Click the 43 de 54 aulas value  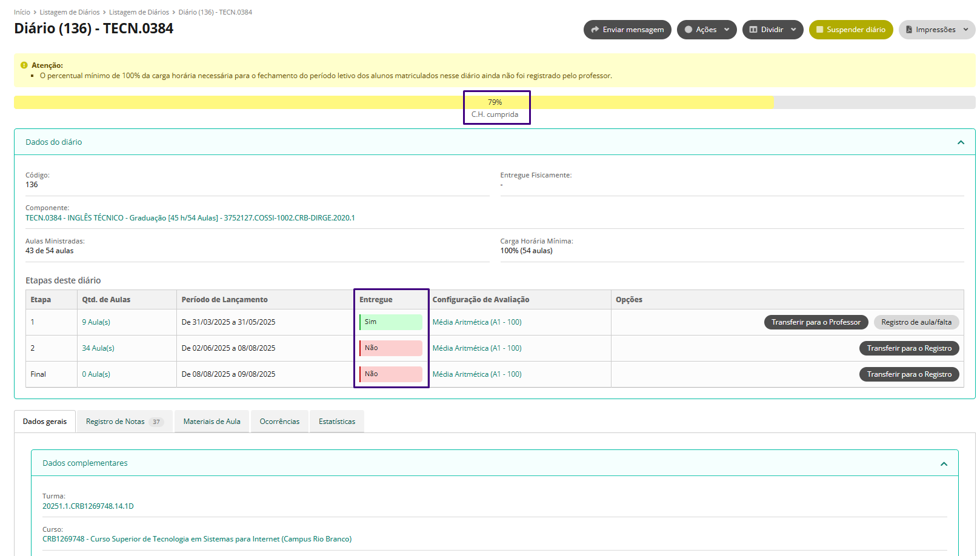[x=50, y=251]
